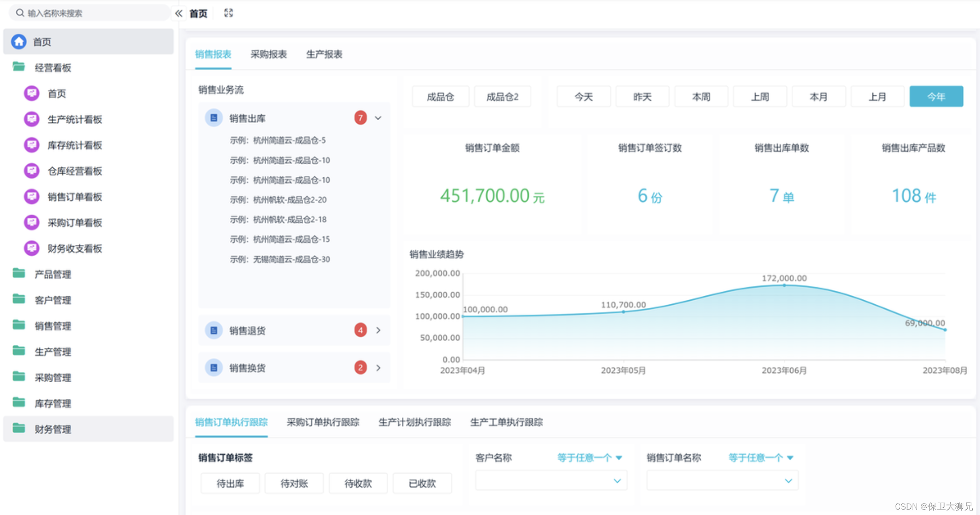Toggle the 成品仓 warehouse filter
The image size is (980, 515).
pyautogui.click(x=440, y=96)
